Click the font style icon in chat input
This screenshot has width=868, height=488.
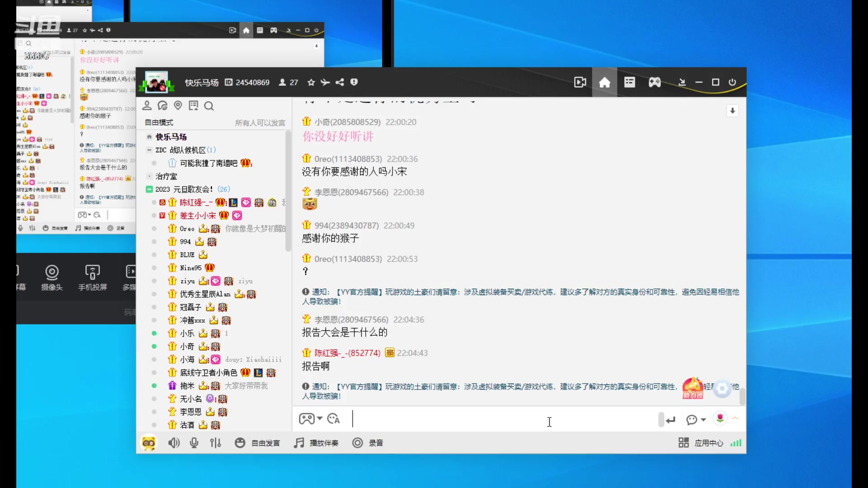(x=334, y=419)
